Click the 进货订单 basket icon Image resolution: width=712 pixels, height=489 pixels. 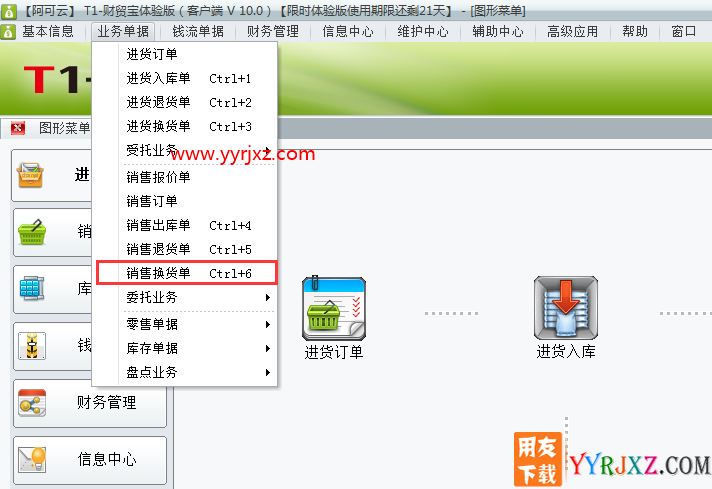click(x=334, y=308)
